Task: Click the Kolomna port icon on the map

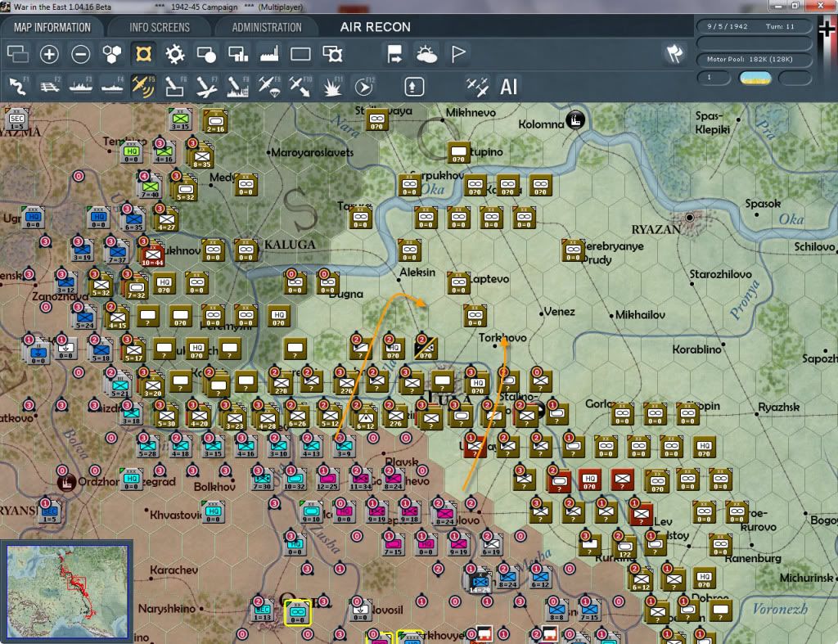Action: pyautogui.click(x=575, y=119)
